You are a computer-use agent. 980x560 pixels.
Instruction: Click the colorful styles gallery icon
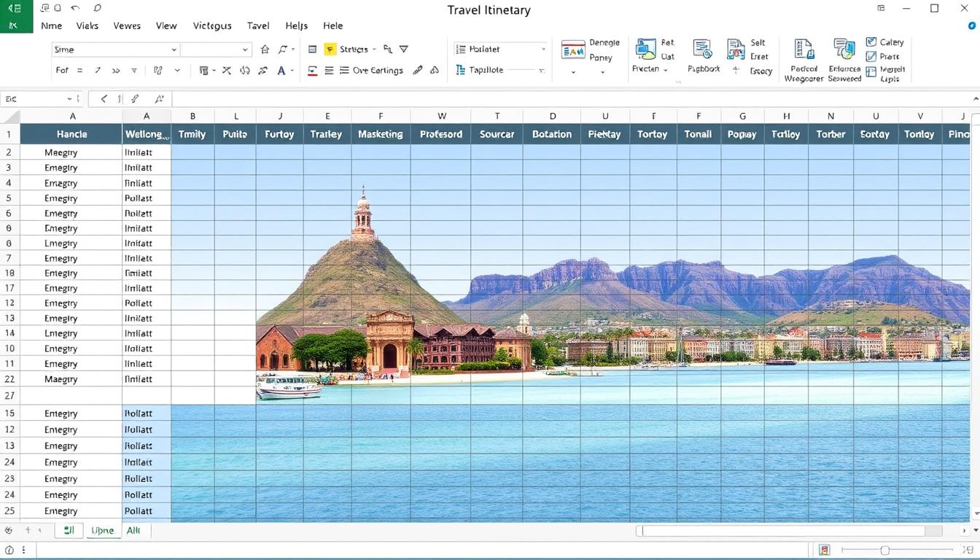(x=573, y=50)
